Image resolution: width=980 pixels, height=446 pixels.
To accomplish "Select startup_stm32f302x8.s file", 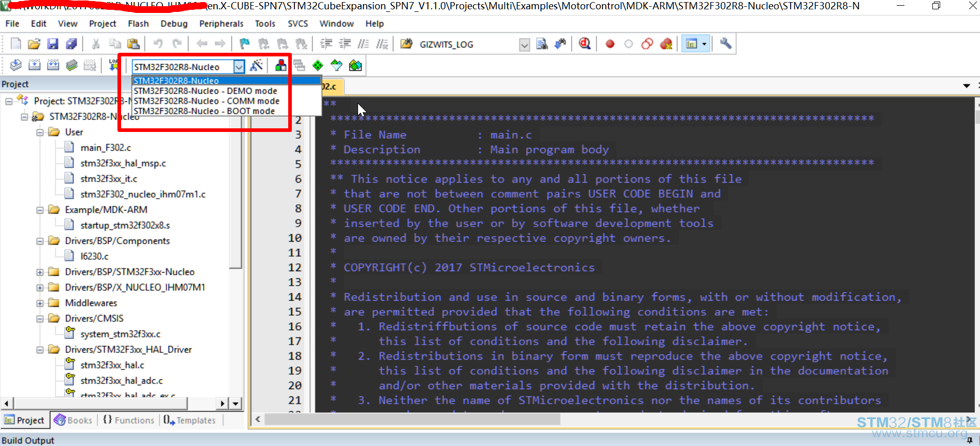I will pos(125,226).
